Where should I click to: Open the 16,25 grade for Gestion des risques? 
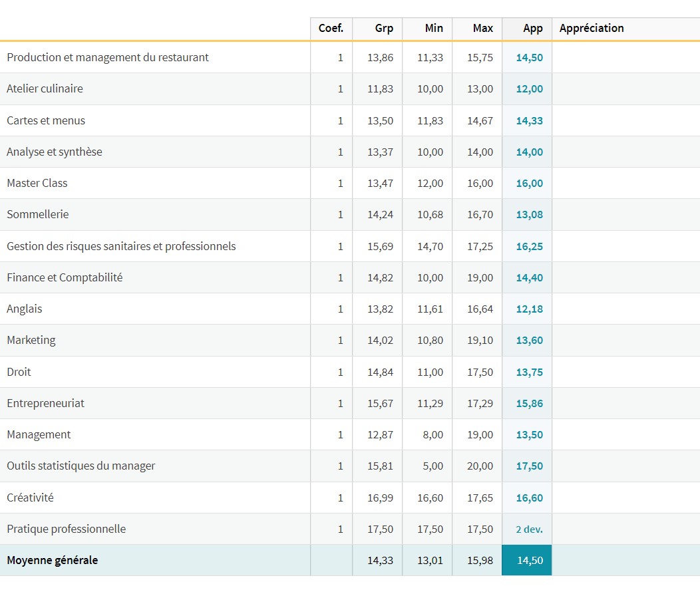[x=529, y=247]
